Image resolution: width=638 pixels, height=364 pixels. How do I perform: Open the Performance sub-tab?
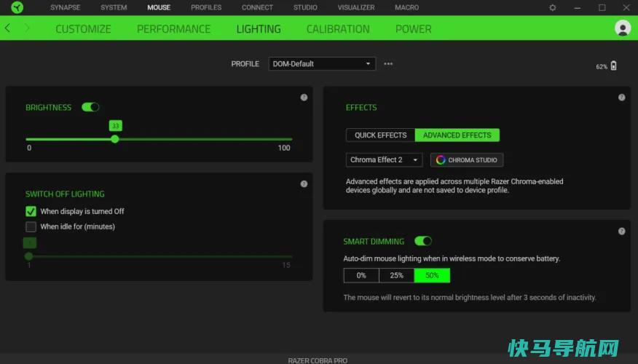174,29
